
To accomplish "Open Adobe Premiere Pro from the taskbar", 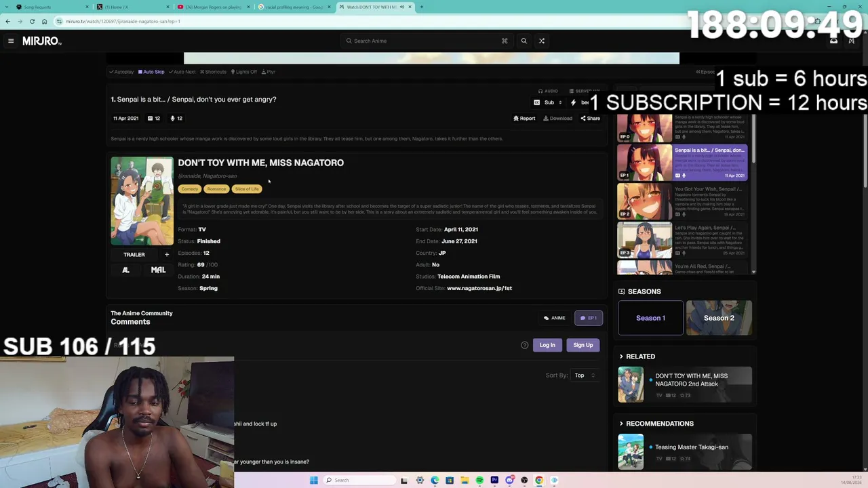I will click(494, 481).
